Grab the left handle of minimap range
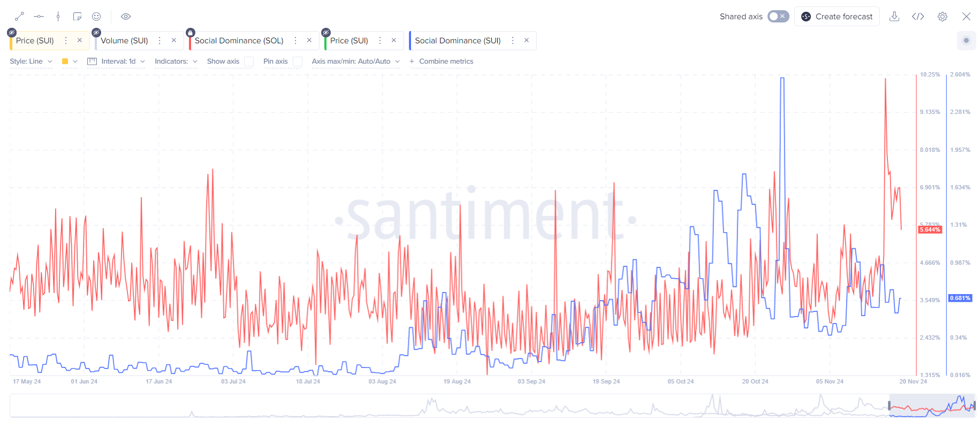 click(890, 406)
